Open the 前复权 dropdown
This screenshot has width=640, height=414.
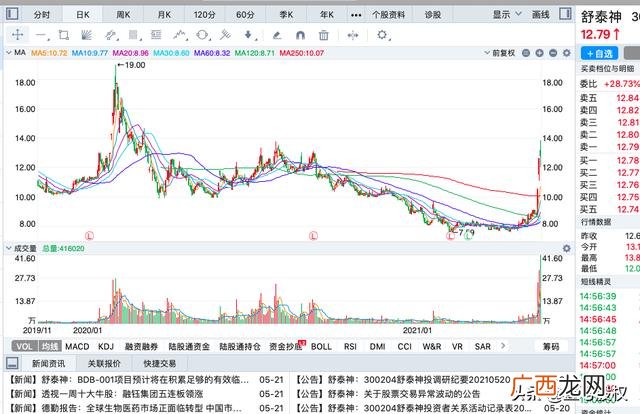[499, 53]
